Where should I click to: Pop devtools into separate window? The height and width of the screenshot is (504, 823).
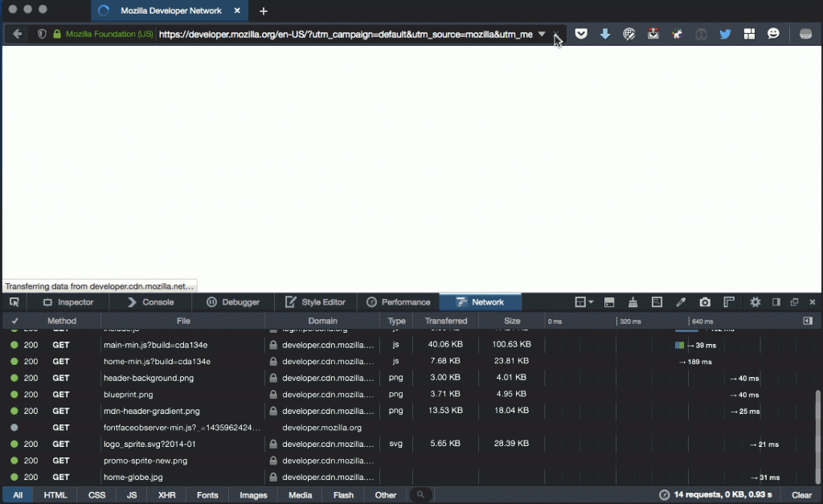[x=794, y=302]
